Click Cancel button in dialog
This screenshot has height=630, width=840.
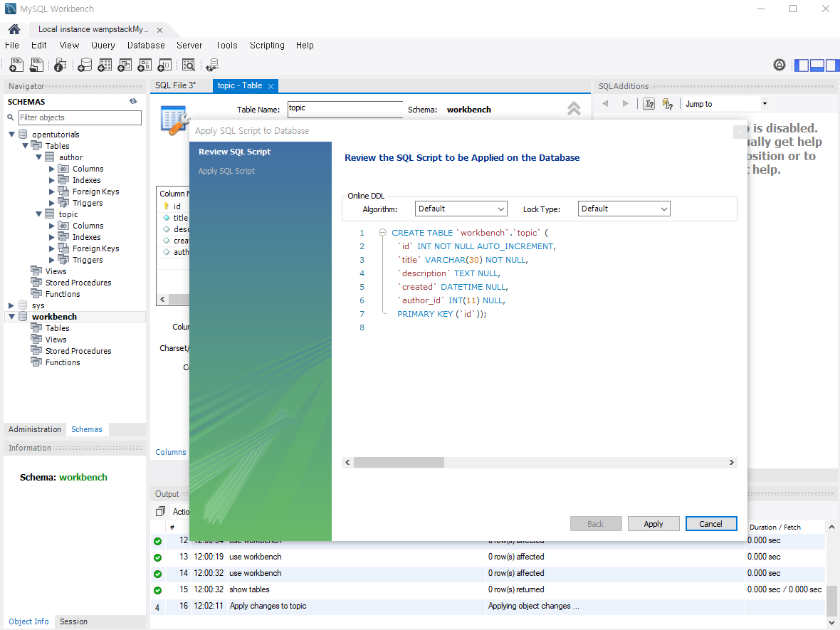[x=711, y=524]
